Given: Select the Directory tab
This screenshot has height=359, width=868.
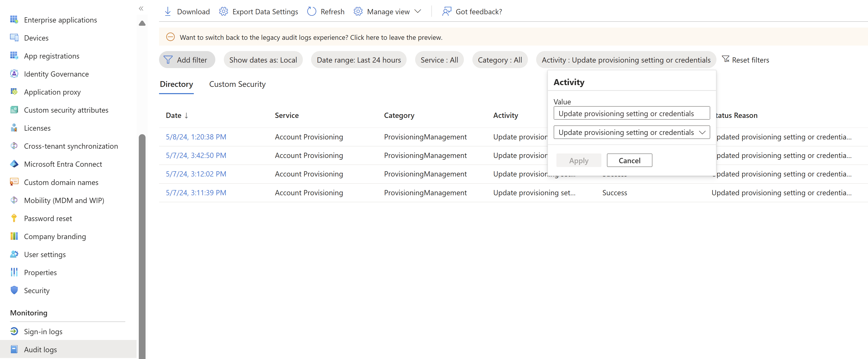Looking at the screenshot, I should (x=177, y=84).
